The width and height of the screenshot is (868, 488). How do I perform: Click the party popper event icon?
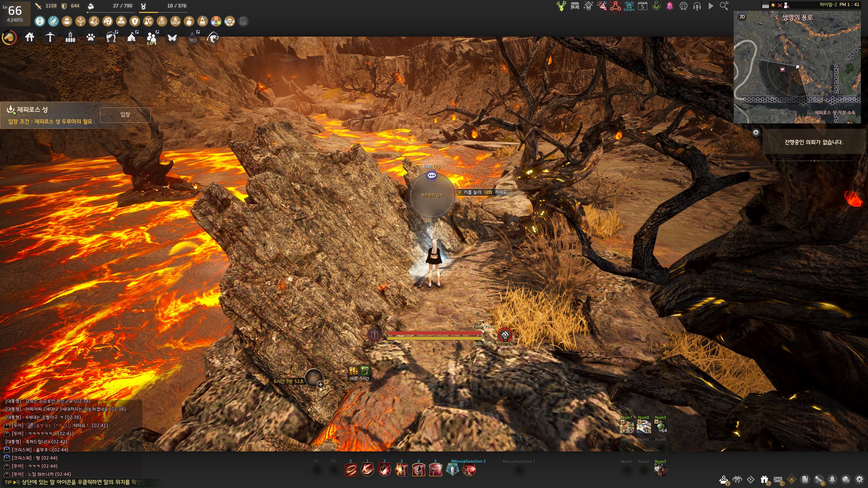coord(602,6)
